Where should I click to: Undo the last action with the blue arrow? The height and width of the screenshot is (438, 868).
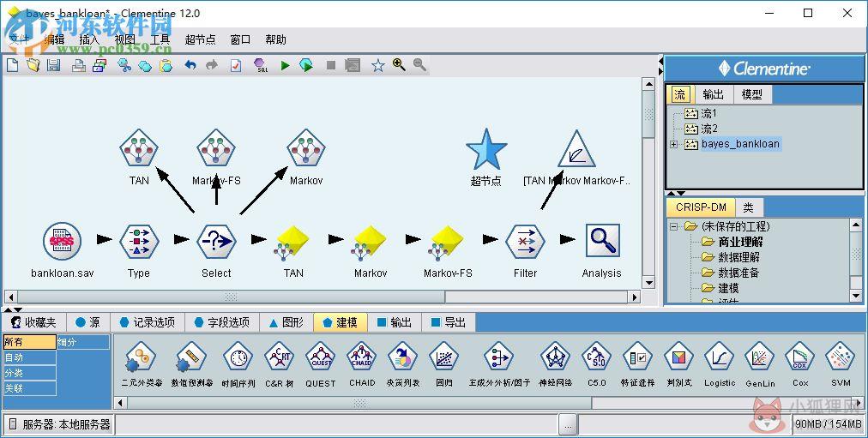click(190, 65)
